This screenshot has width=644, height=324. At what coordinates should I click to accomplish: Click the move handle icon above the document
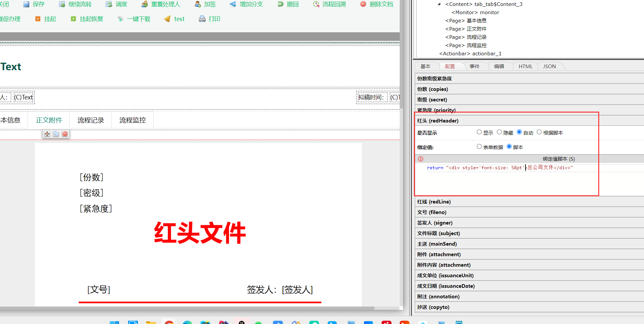(47, 134)
